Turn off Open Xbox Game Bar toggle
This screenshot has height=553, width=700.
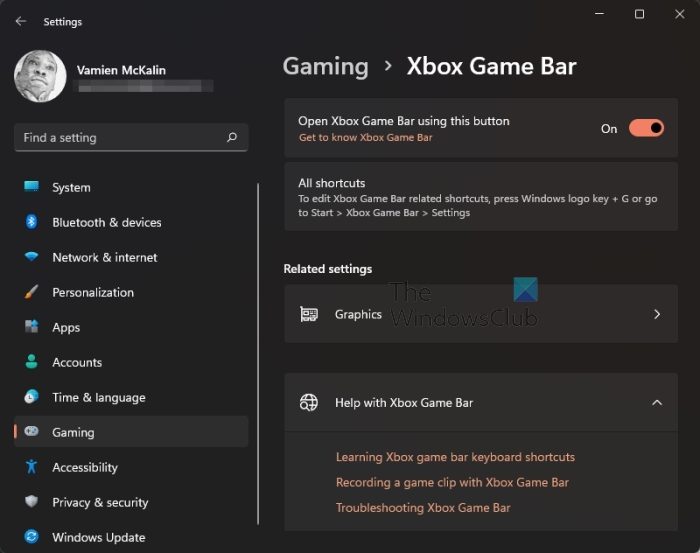[646, 128]
